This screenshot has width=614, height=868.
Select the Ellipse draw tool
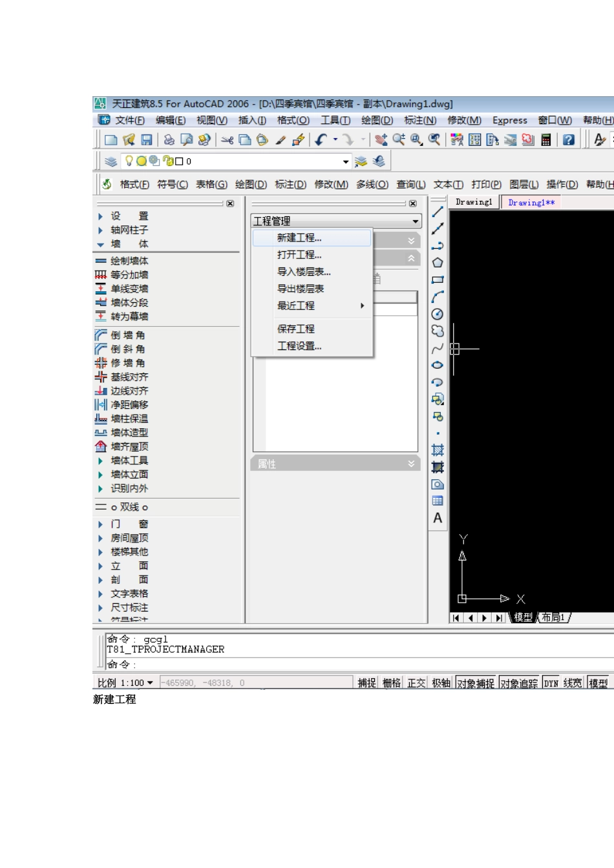click(438, 365)
